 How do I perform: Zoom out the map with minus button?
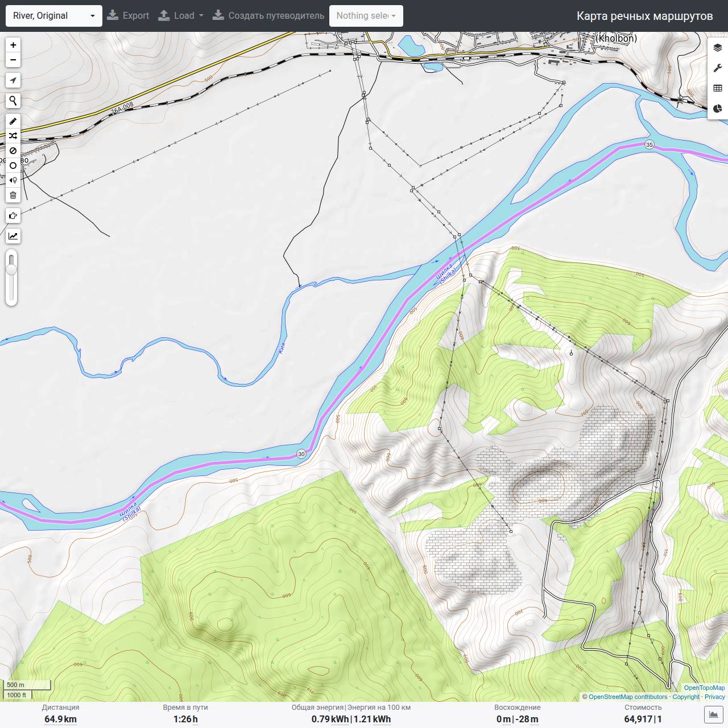pos(13,60)
